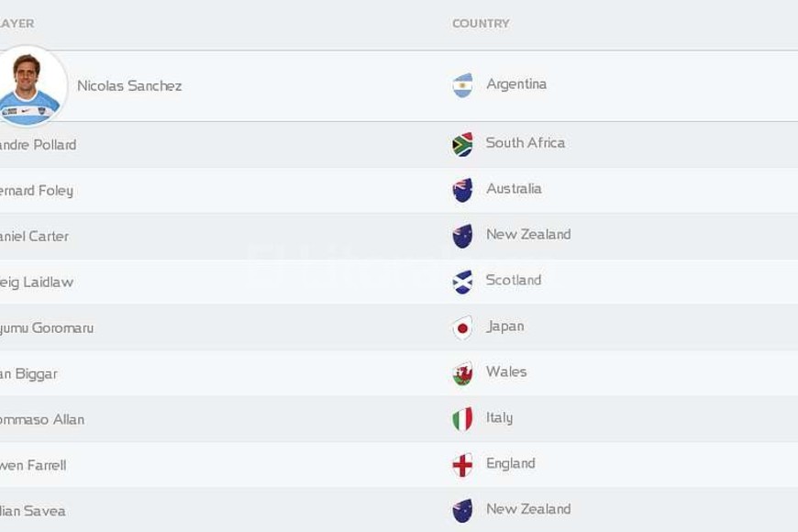798x532 pixels.
Task: Select Laidlaw in the player list
Action: pyautogui.click(x=37, y=282)
